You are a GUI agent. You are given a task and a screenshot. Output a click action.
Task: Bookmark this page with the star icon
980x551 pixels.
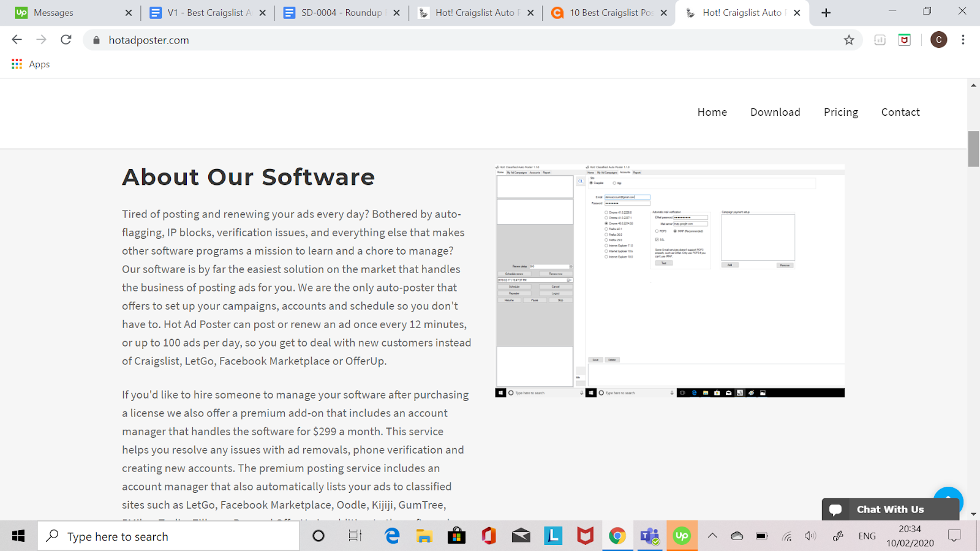tap(849, 40)
